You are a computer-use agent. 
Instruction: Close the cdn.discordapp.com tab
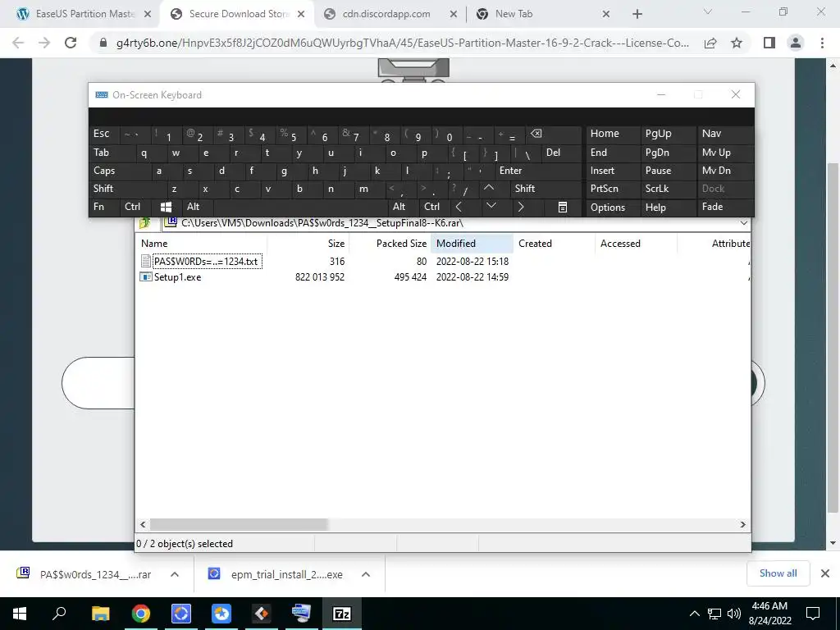click(x=453, y=14)
